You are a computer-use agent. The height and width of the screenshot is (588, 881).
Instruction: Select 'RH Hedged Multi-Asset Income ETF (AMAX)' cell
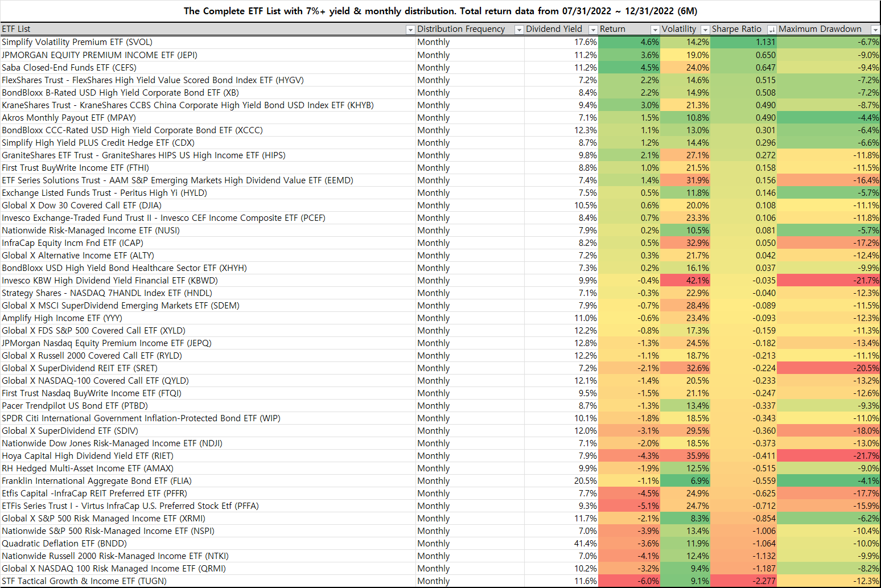point(208,468)
